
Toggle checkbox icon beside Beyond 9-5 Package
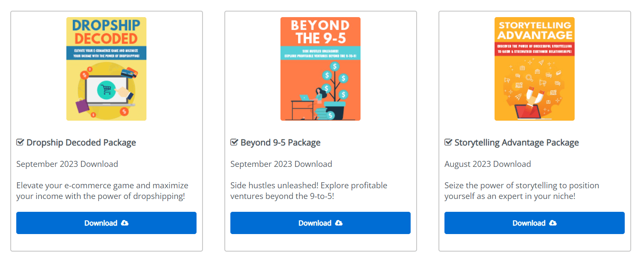[234, 142]
